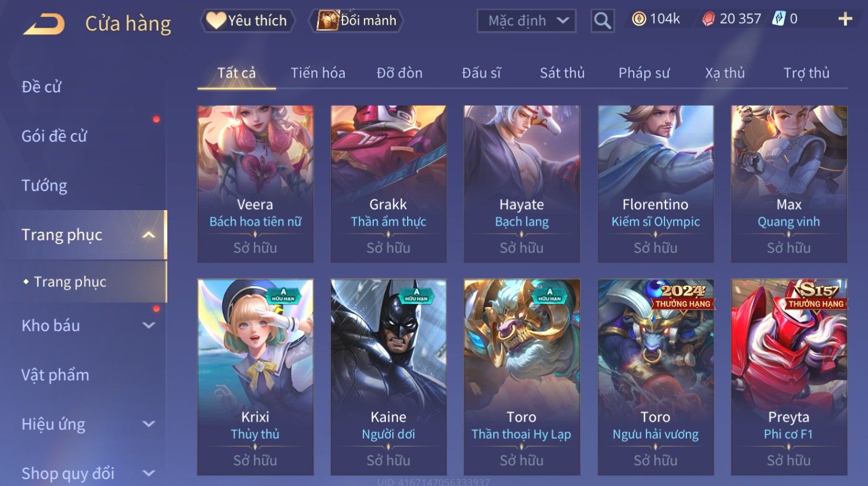Image resolution: width=868 pixels, height=486 pixels.
Task: Select Trang phục sub-item in sidebar
Action: tap(70, 282)
